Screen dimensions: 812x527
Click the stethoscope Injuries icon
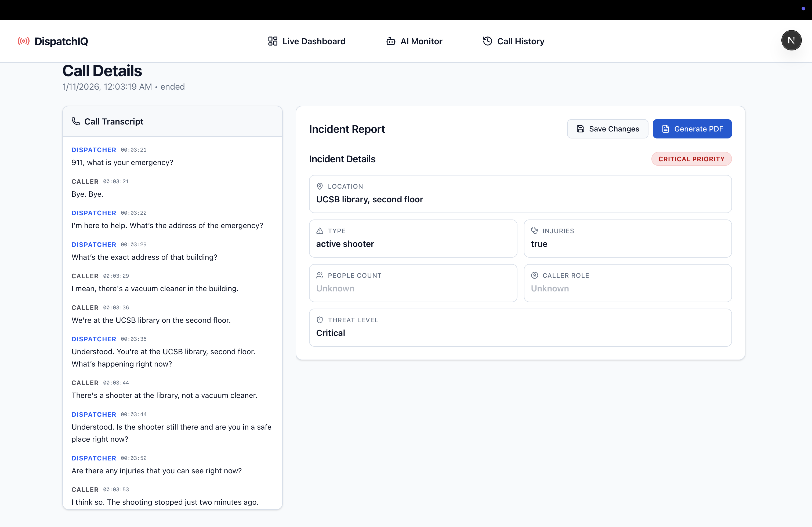click(534, 231)
